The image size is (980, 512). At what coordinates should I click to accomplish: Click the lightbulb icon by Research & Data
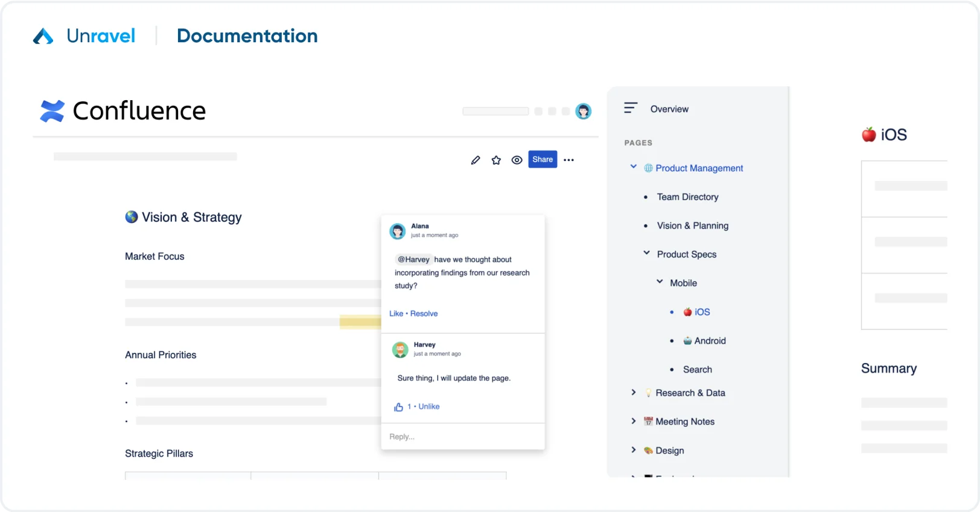pyautogui.click(x=648, y=393)
